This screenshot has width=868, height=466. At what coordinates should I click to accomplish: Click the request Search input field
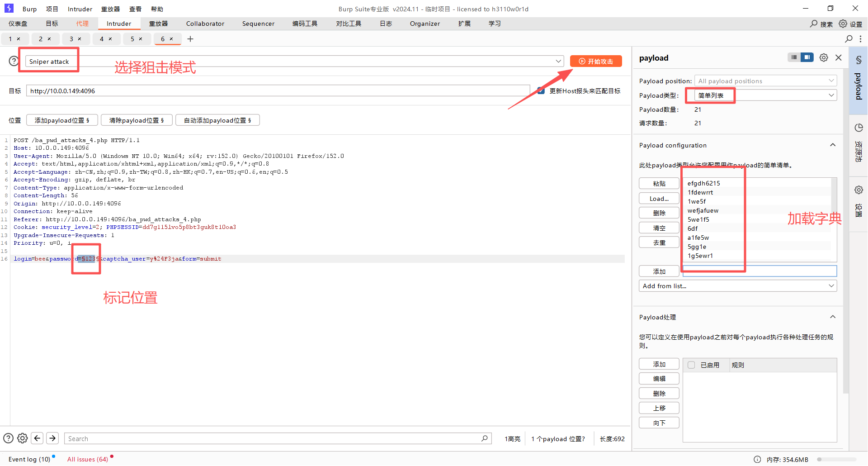click(278, 438)
